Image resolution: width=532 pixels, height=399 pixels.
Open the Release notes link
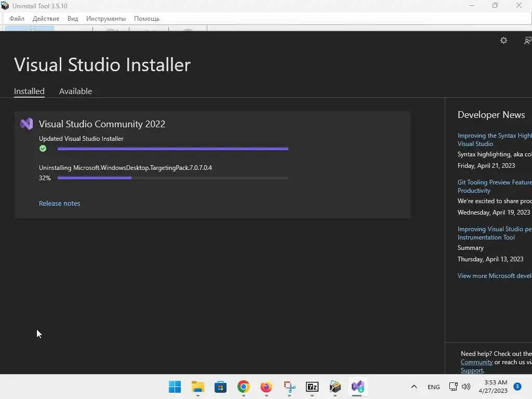pos(59,203)
